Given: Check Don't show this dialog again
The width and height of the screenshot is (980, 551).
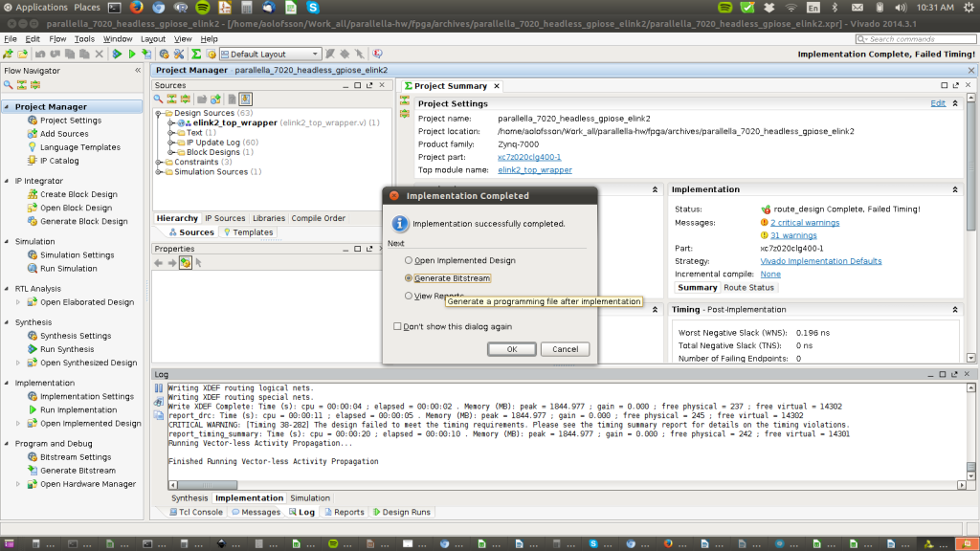Looking at the screenshot, I should coord(398,326).
